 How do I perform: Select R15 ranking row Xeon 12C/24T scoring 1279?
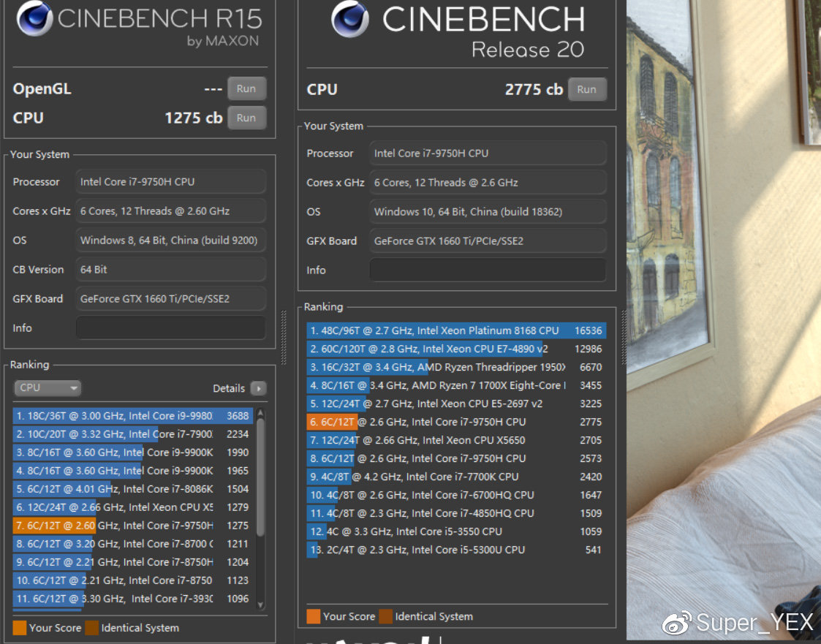(133, 507)
